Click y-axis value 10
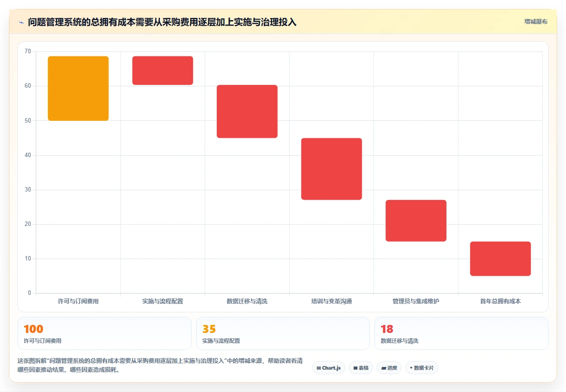The image size is (566, 392). (28, 259)
